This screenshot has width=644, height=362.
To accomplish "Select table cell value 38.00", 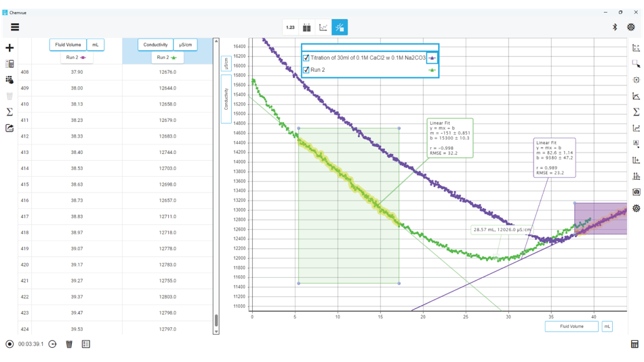I will [x=77, y=88].
